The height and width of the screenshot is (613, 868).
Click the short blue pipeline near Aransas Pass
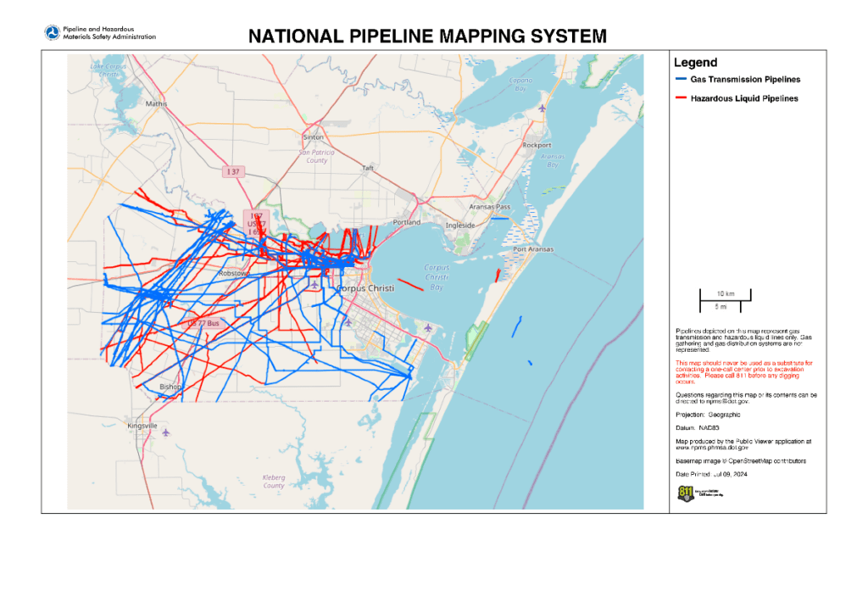tap(499, 218)
